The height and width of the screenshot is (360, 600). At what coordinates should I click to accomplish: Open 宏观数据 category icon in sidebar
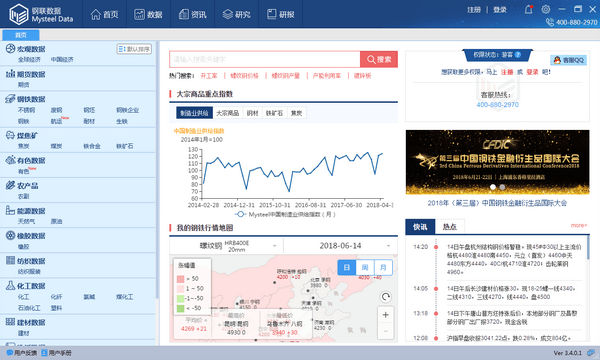(x=10, y=49)
